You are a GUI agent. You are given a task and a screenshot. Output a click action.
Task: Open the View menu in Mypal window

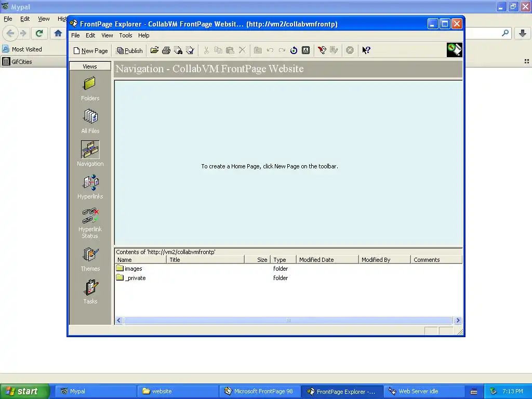[x=44, y=19]
